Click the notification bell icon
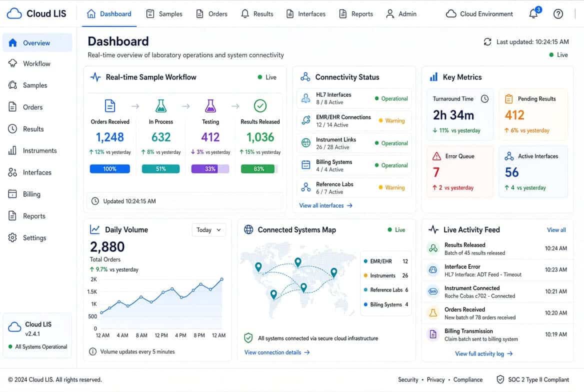584x392 pixels. 534,13
